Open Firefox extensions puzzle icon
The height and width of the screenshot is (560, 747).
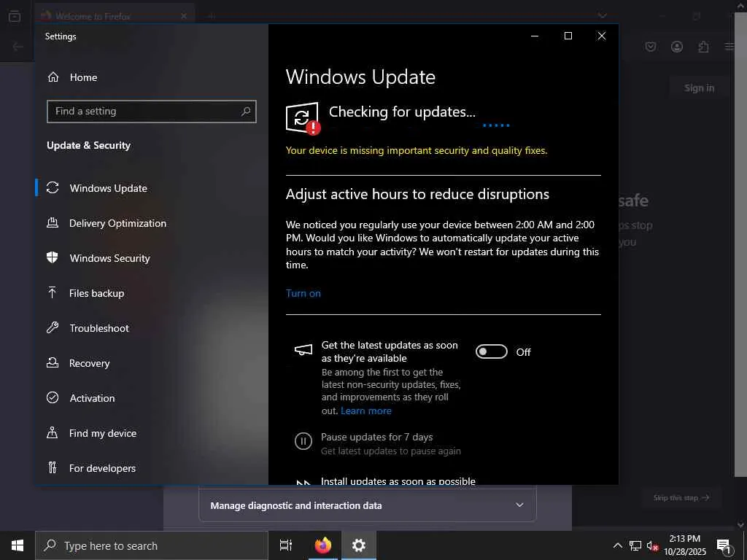703,47
